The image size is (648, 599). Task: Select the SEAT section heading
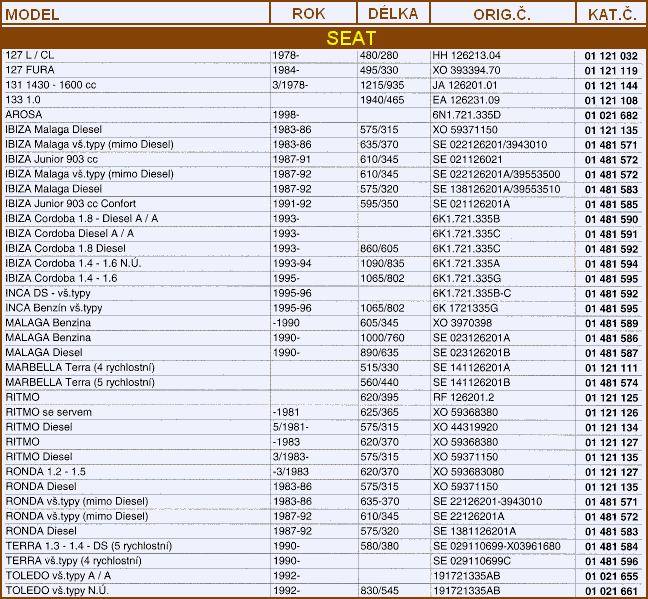(x=351, y=38)
